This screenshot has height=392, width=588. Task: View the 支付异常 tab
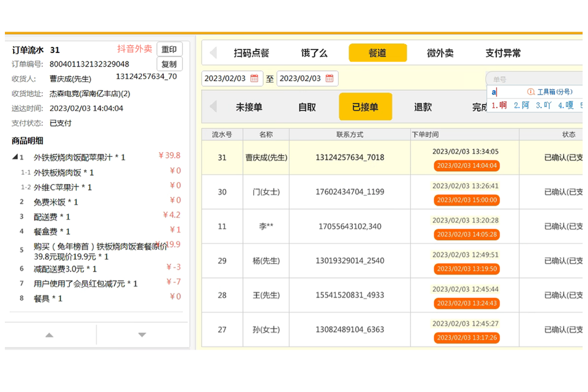pyautogui.click(x=503, y=52)
